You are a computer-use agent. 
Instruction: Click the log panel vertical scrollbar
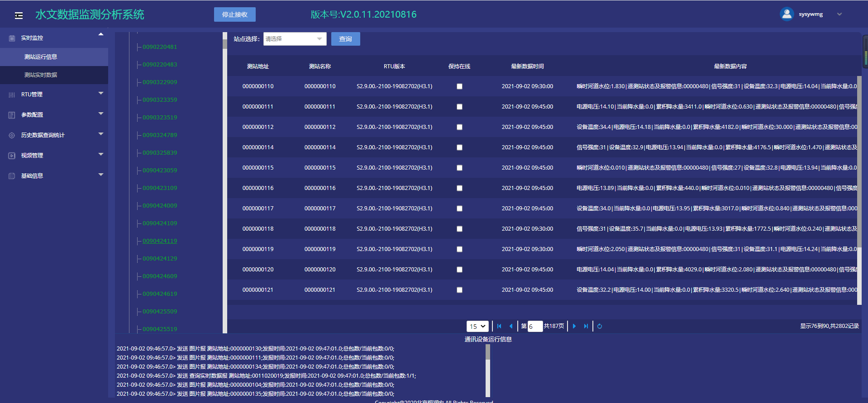click(488, 370)
